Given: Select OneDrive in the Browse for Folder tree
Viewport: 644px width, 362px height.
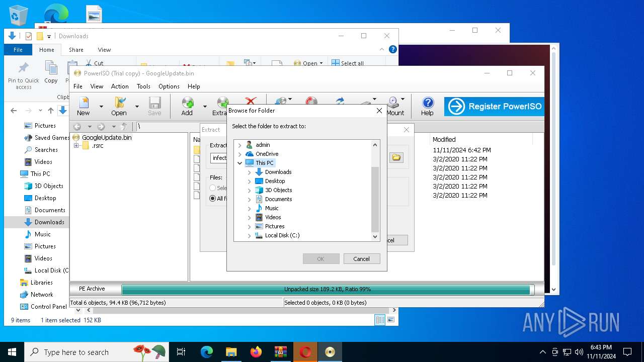Looking at the screenshot, I should [x=267, y=154].
